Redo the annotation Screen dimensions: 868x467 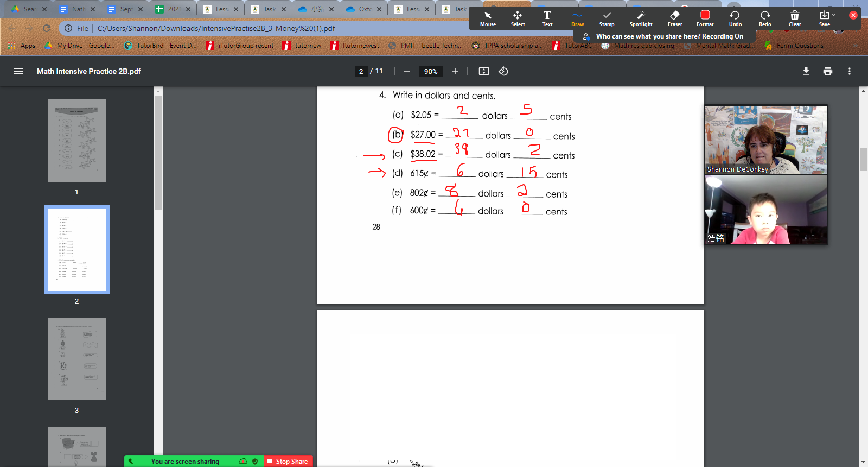coord(765,18)
